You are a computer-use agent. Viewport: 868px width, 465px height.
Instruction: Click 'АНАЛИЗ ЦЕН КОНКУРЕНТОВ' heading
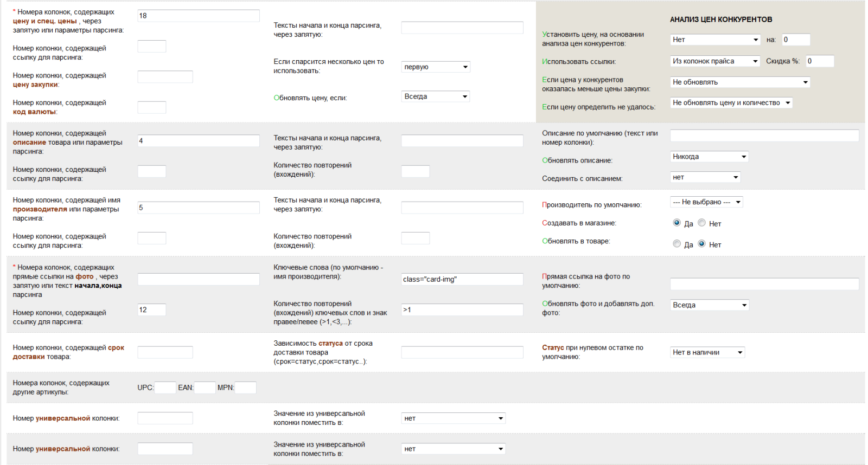(721, 20)
